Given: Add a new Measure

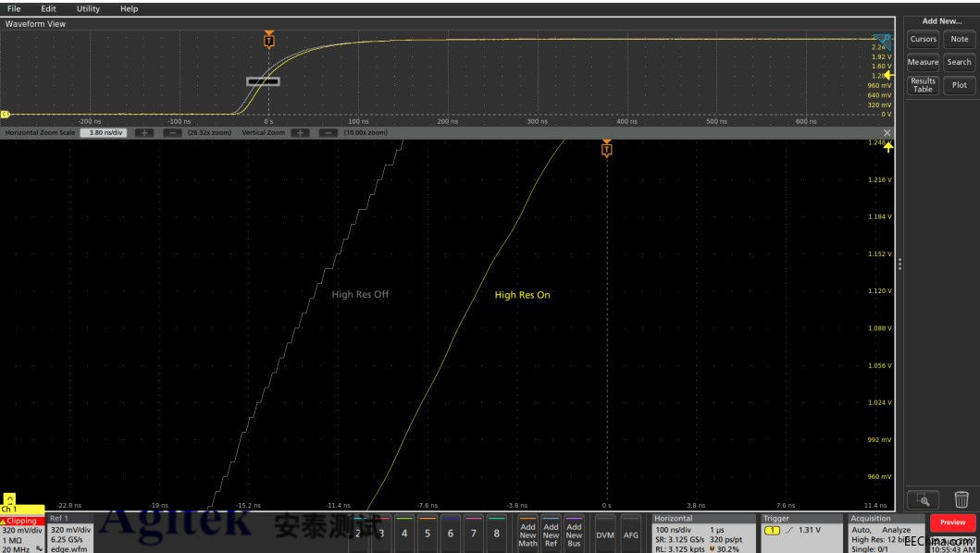Looking at the screenshot, I should tap(924, 62).
